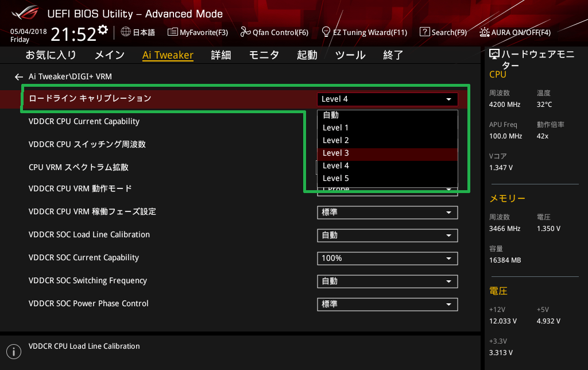Click +3.3V 3.313 V reading
The image size is (588, 370).
(501, 353)
